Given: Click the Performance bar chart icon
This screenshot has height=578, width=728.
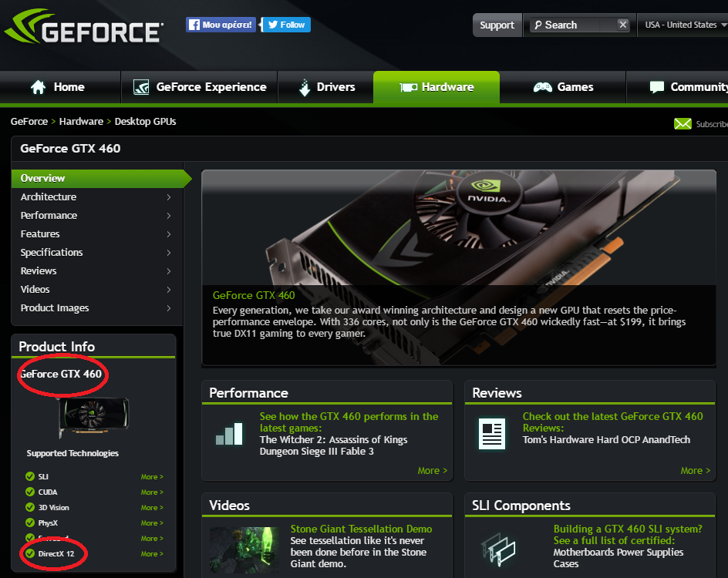Looking at the screenshot, I should [x=229, y=434].
